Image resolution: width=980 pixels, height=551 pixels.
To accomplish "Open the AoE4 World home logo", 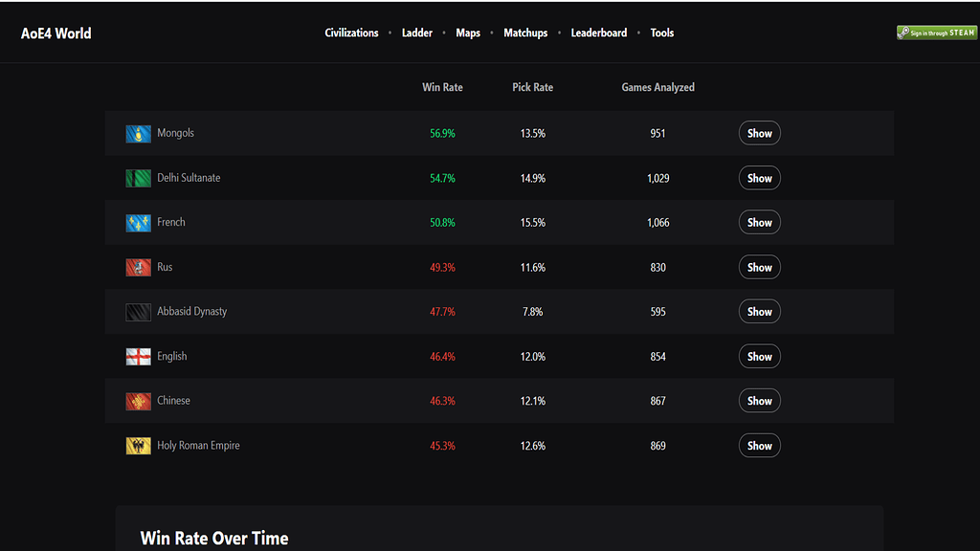I will pos(56,33).
